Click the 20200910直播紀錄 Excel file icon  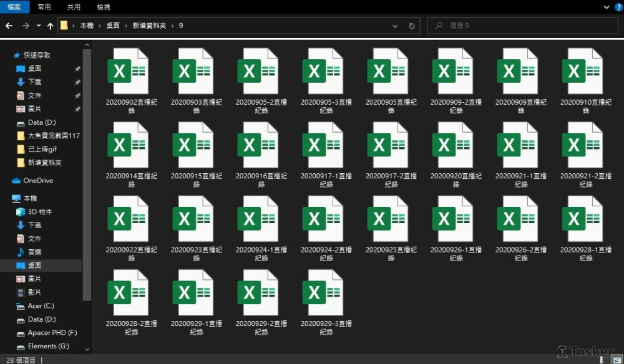coord(582,71)
